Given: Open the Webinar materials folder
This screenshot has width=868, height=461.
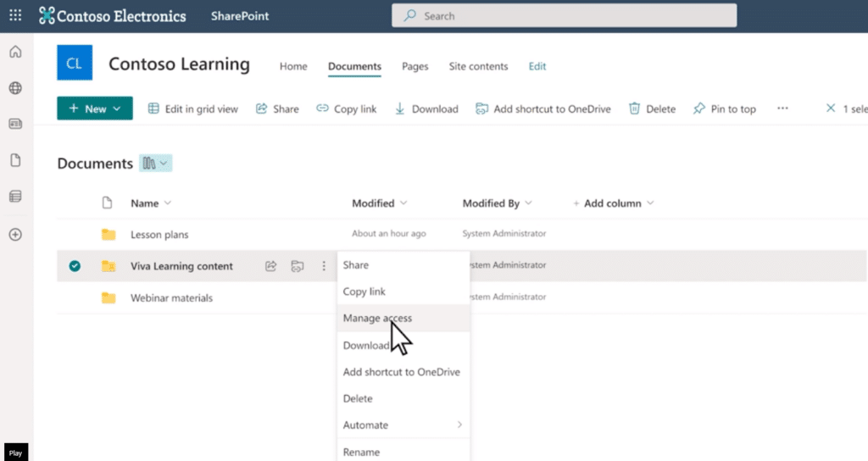Looking at the screenshot, I should coord(171,297).
